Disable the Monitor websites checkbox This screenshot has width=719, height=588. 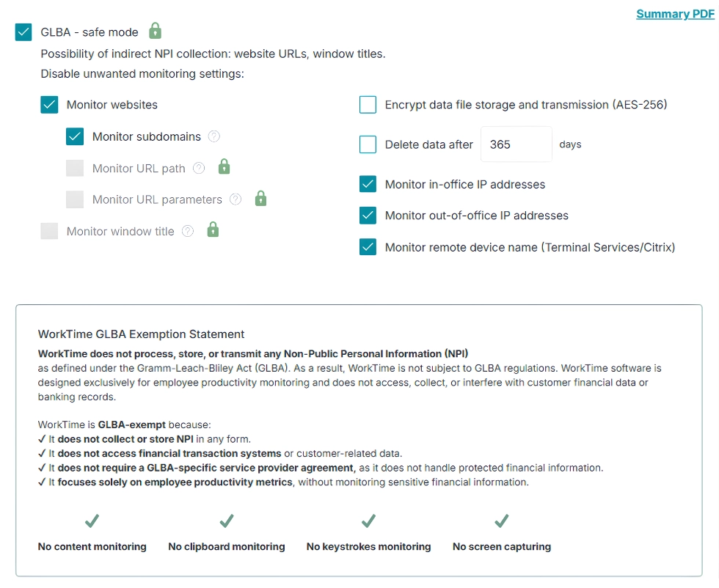(x=49, y=105)
